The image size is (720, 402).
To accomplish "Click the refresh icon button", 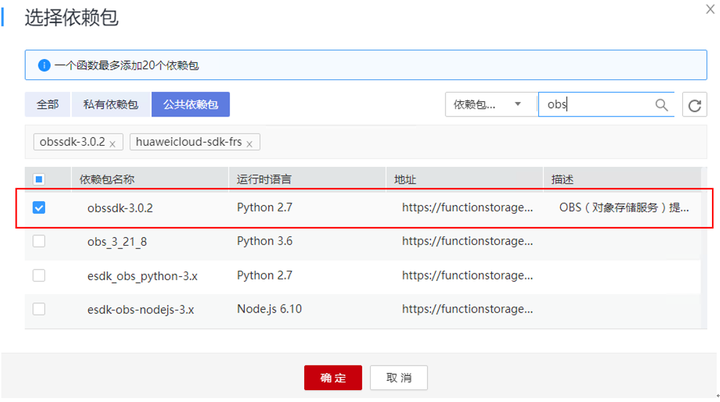I will pos(694,104).
